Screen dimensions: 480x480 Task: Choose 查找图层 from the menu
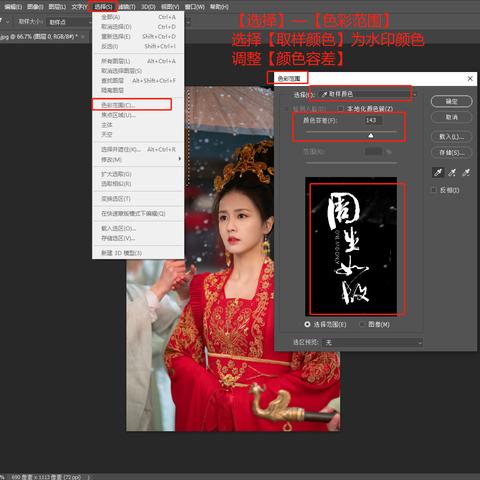tap(138, 81)
